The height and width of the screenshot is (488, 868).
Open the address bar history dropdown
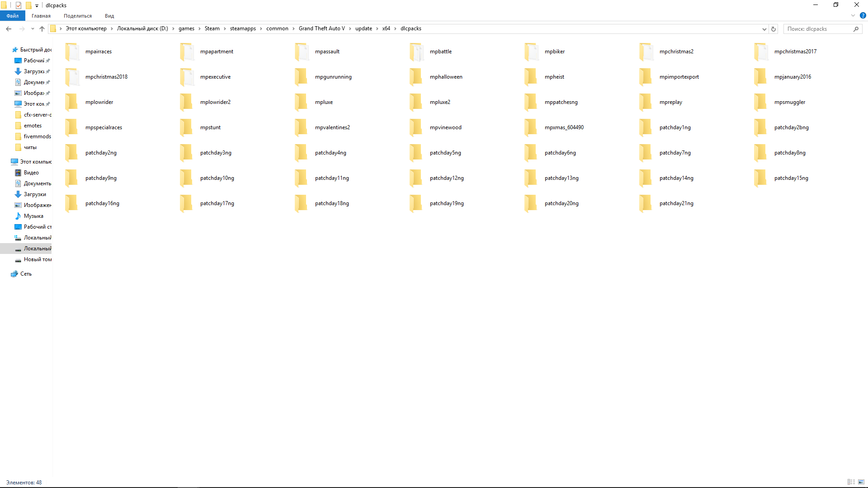pyautogui.click(x=764, y=29)
